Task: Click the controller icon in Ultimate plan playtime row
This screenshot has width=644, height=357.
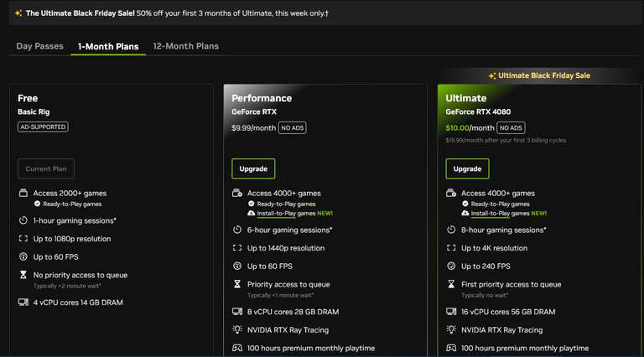Action: [x=451, y=348]
